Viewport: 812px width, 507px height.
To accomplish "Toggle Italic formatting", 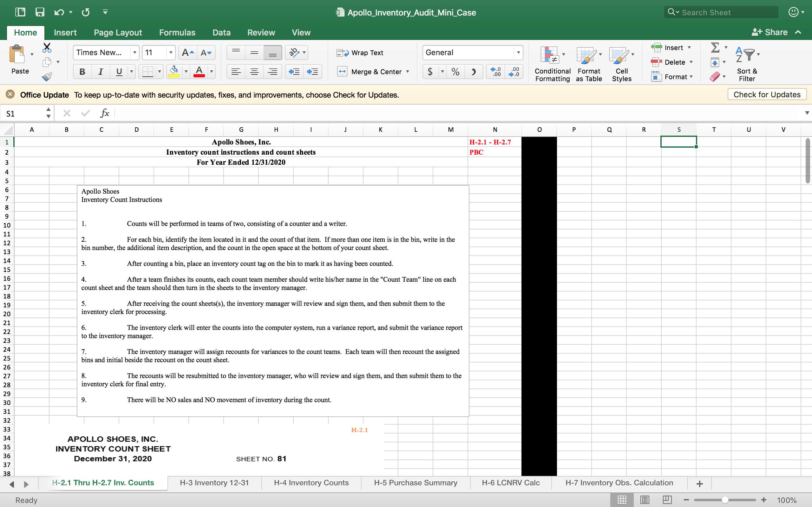I will pyautogui.click(x=100, y=72).
